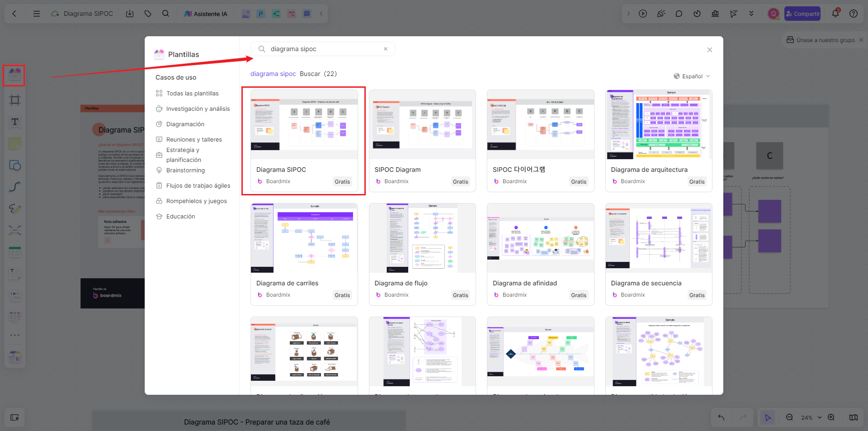This screenshot has height=431, width=868.
Task: Go back with the top-left arrow
Action: [14, 14]
